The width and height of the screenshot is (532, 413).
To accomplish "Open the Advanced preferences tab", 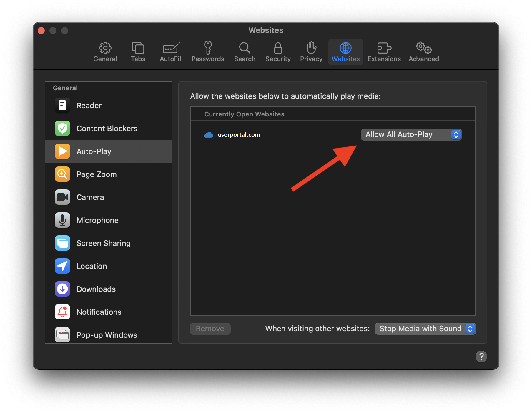I will click(x=423, y=52).
